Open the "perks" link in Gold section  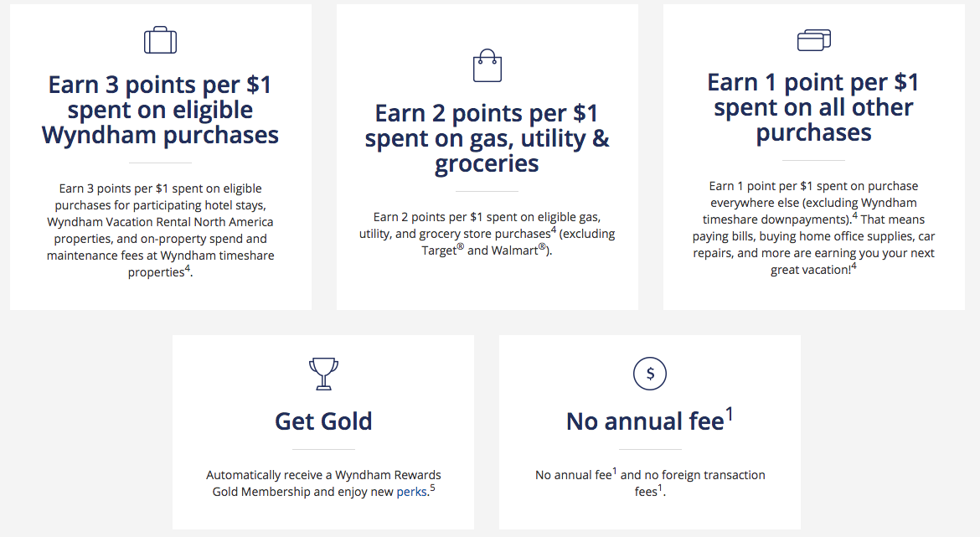pos(412,492)
